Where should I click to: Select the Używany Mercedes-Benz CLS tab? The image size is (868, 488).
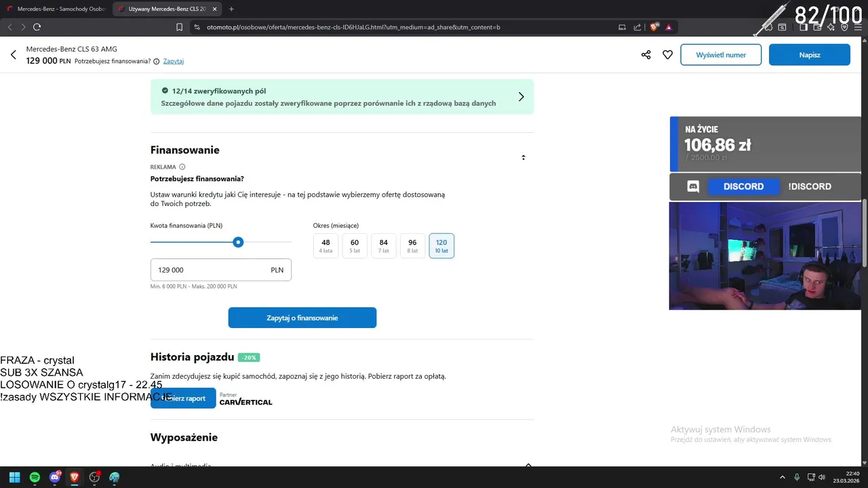(167, 9)
